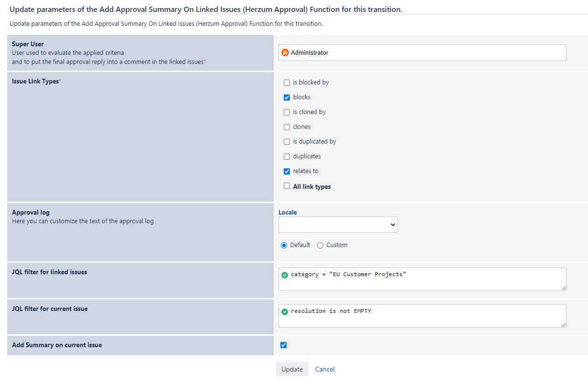Viewport: 588px width, 382px height.
Task: Enable the 'is blocked by' checkbox
Action: click(x=287, y=83)
